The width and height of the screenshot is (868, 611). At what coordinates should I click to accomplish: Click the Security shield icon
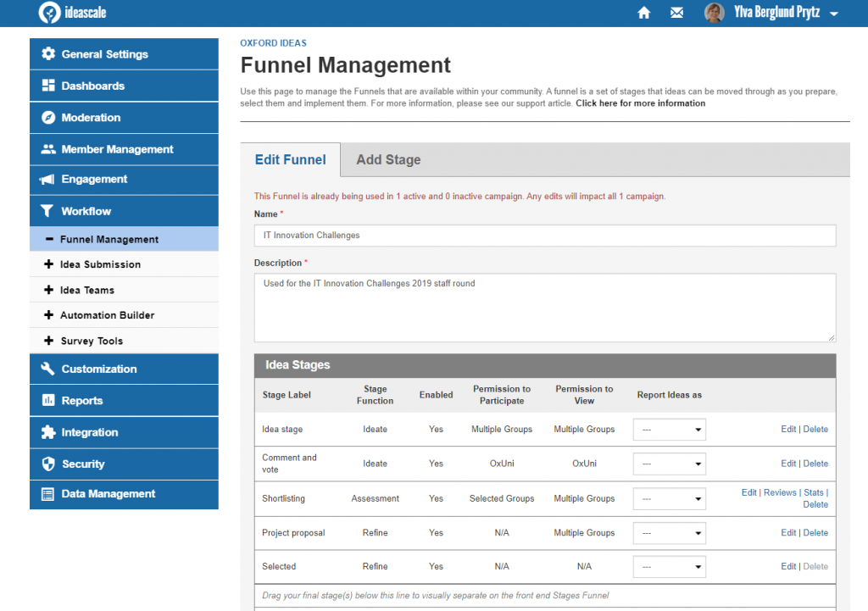(x=48, y=464)
